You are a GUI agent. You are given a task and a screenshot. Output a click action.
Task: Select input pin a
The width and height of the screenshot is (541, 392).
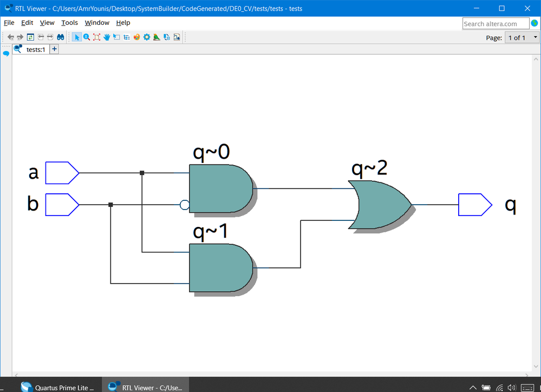click(62, 173)
